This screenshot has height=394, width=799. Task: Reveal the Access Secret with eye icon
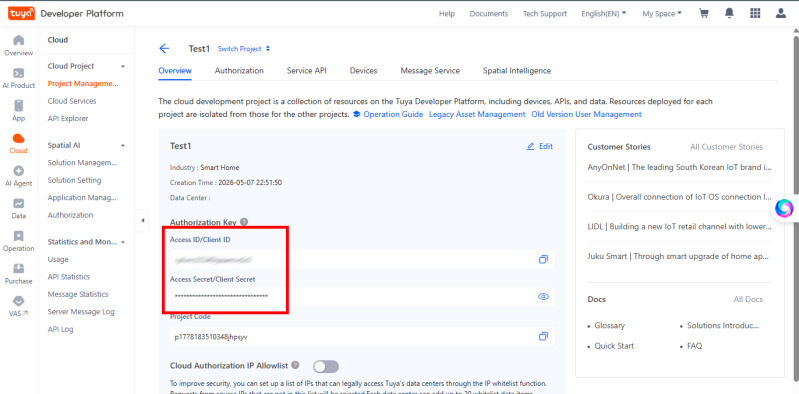pyautogui.click(x=543, y=296)
